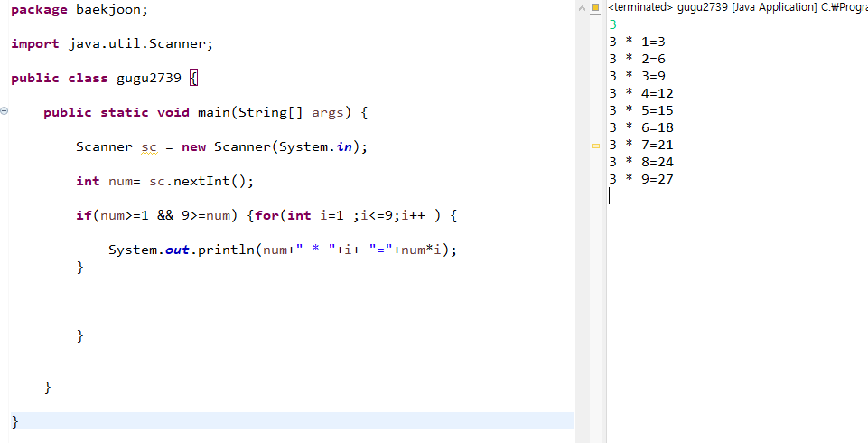Screen dimensions: 868x443
Task: Click console output line '3 * 9=27'
Action: (x=641, y=179)
